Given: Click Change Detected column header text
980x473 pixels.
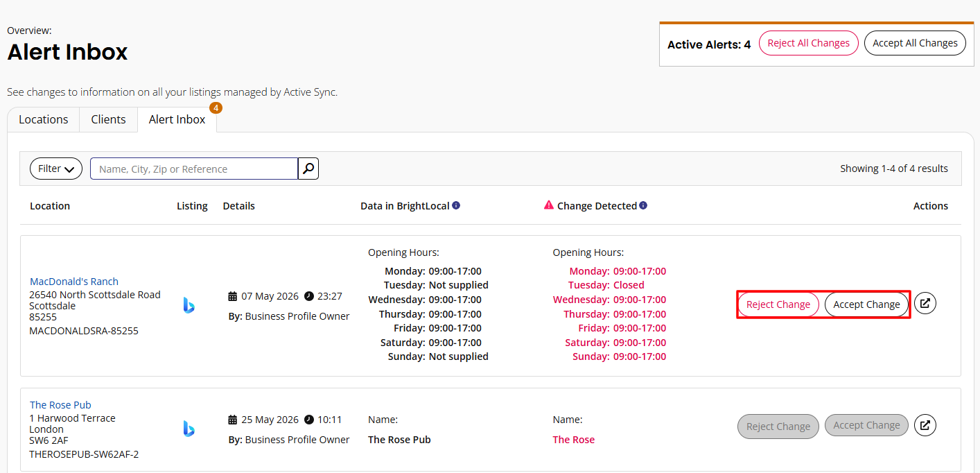Looking at the screenshot, I should (x=597, y=206).
